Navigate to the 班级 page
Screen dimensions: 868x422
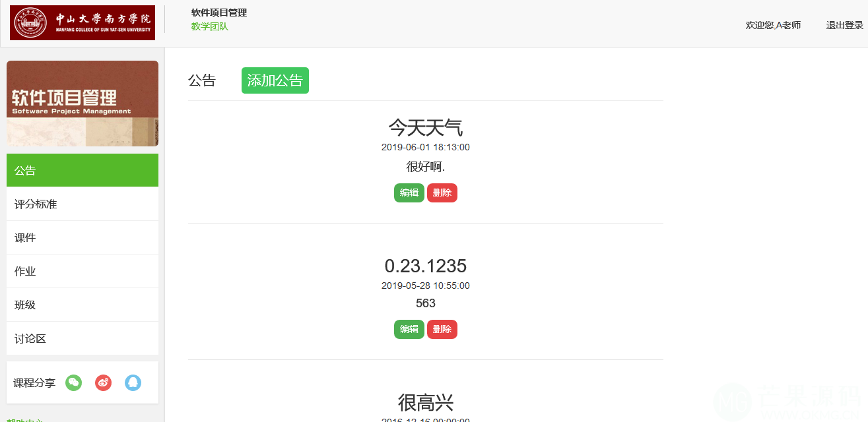[x=83, y=305]
